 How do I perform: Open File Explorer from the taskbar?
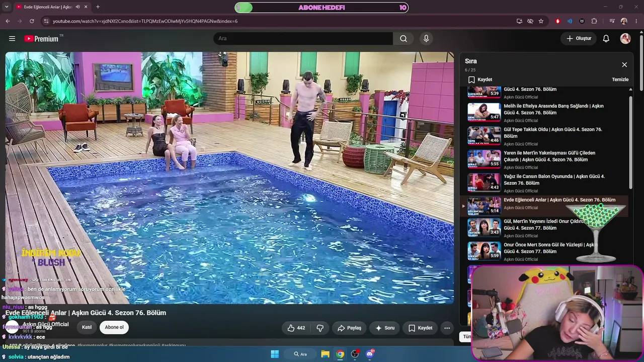click(325, 354)
